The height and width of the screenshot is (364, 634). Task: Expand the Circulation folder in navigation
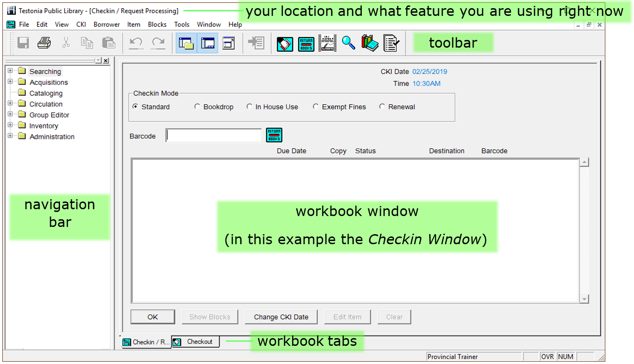(10, 103)
